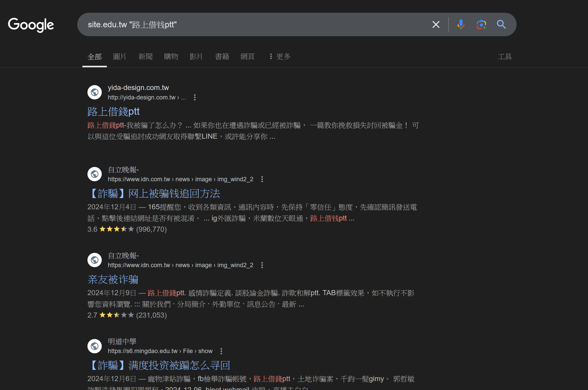
Task: Open the 工具 search tools
Action: 505,57
